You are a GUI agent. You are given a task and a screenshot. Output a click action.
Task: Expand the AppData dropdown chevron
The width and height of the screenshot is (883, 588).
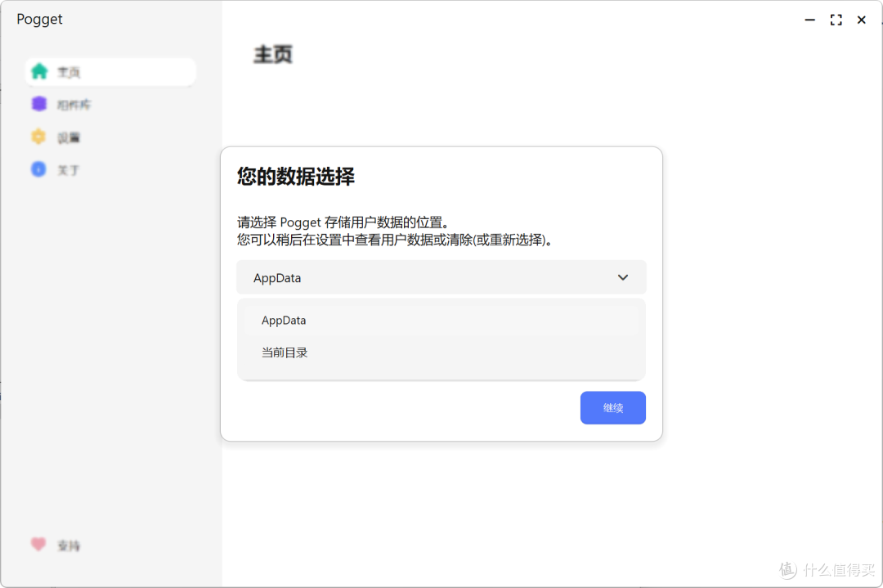pos(623,277)
